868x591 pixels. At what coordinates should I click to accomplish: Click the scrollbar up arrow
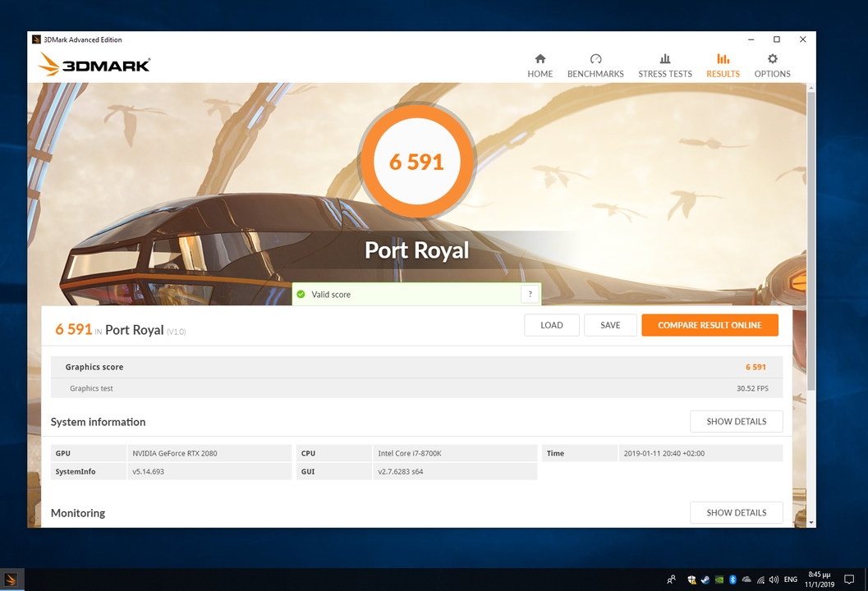[x=811, y=88]
